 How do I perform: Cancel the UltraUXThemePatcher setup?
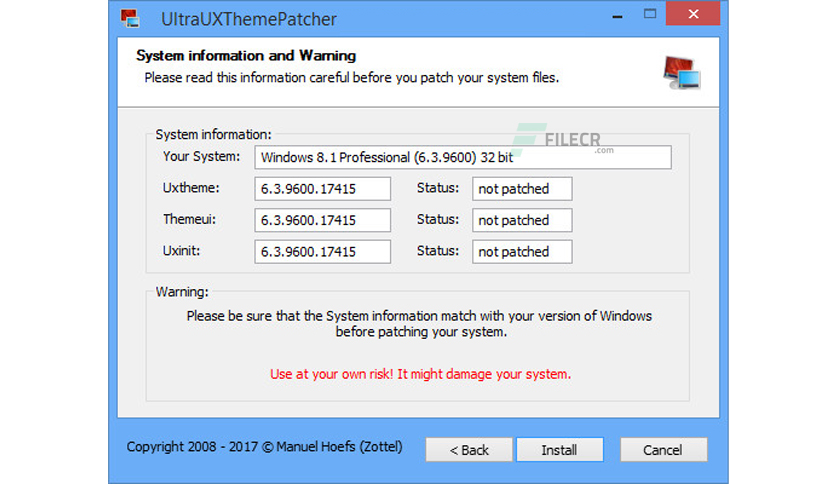point(663,450)
